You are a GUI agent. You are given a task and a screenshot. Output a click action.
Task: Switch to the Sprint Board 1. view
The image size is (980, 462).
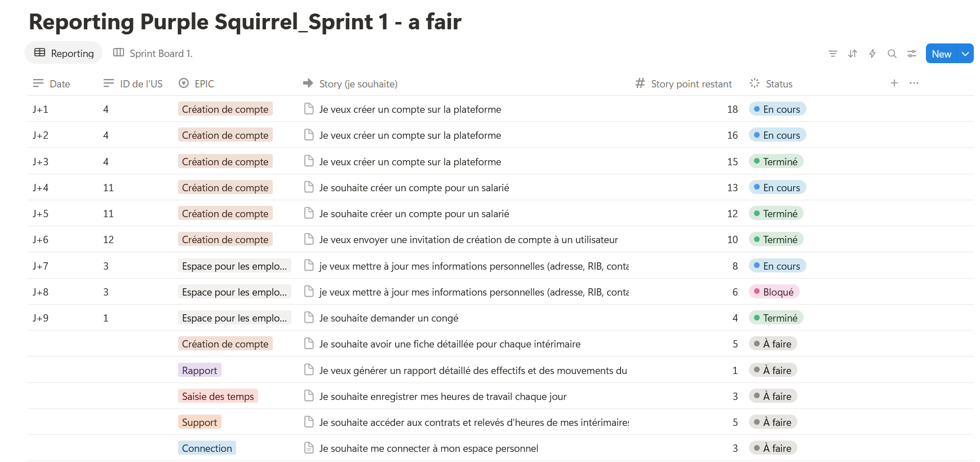pos(161,52)
